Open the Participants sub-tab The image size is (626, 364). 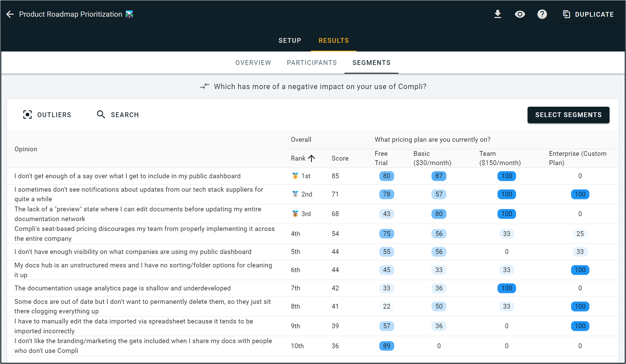(312, 63)
